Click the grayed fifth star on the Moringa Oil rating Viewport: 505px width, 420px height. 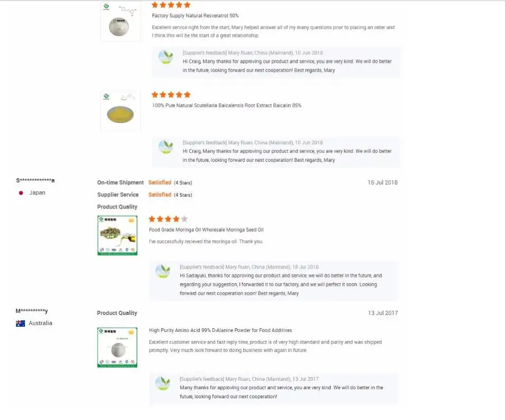coord(183,218)
